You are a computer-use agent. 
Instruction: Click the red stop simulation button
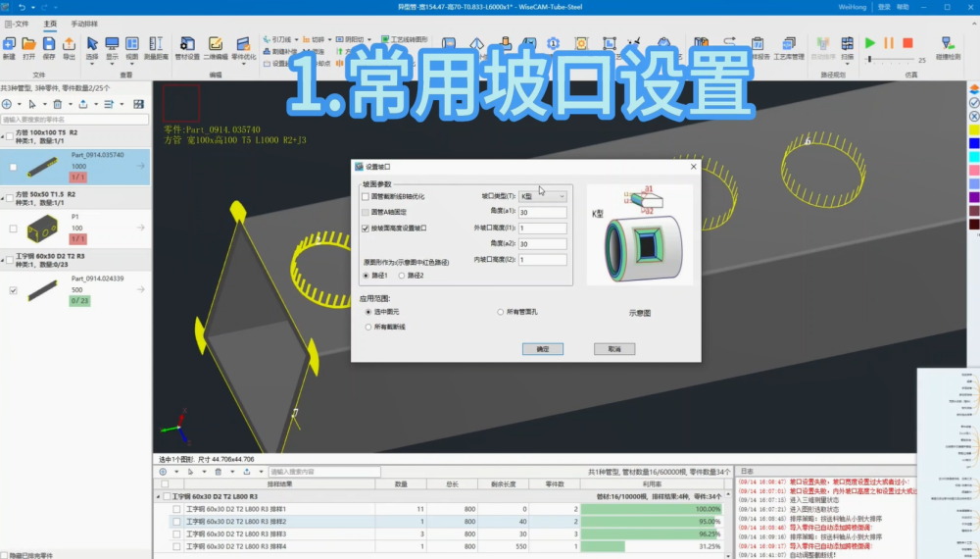(907, 43)
